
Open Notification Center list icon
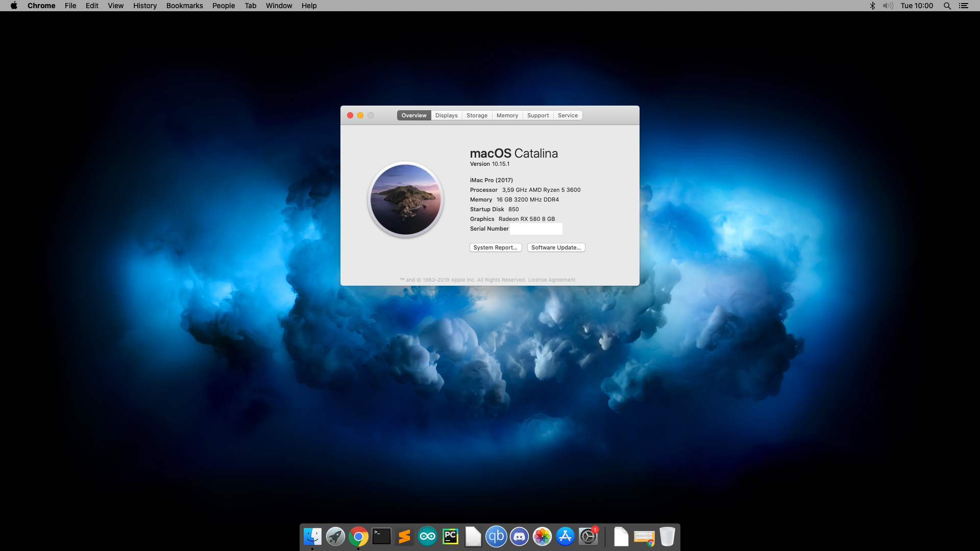tap(964, 6)
